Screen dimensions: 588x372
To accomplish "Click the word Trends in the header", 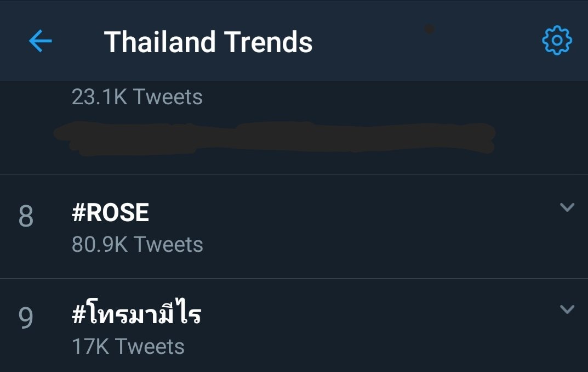I will [x=269, y=42].
